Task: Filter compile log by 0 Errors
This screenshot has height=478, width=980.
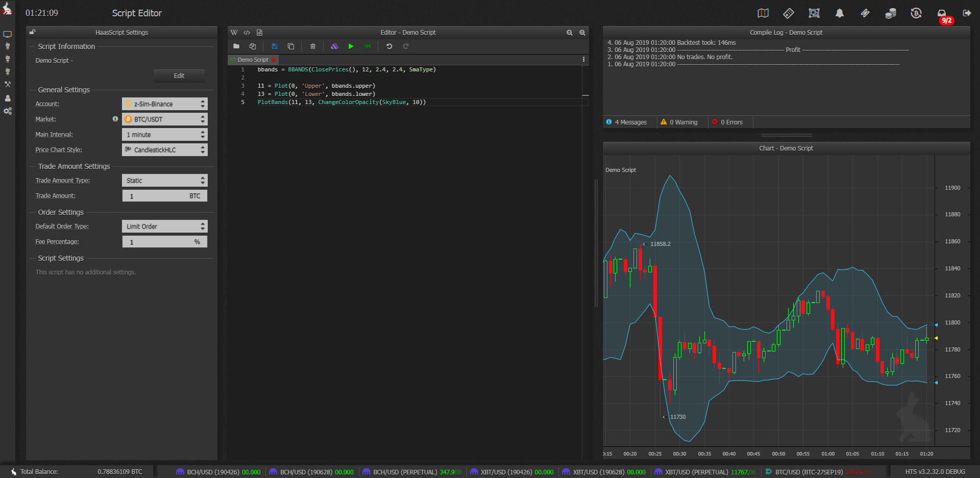Action: pos(728,122)
